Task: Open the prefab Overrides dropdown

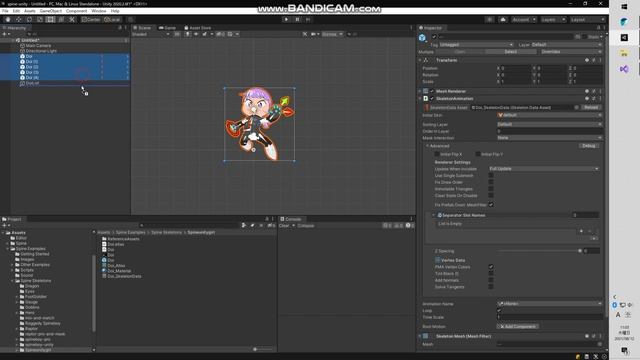Action: [x=571, y=52]
